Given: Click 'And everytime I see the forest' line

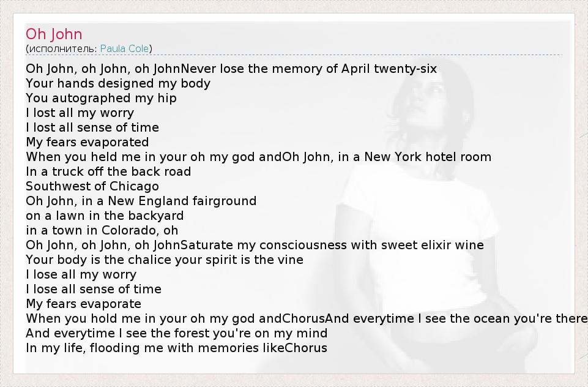Looking at the screenshot, I should pyautogui.click(x=176, y=333).
